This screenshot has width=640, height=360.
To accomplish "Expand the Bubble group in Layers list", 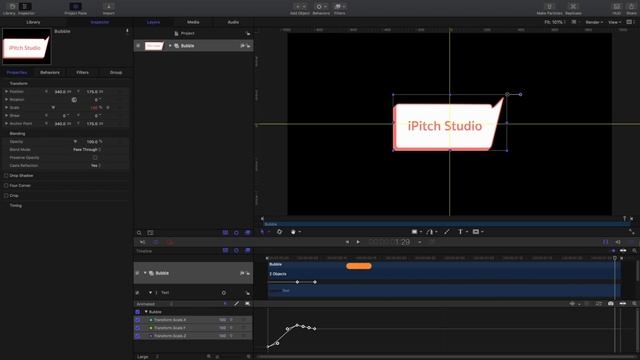I will click(x=170, y=46).
